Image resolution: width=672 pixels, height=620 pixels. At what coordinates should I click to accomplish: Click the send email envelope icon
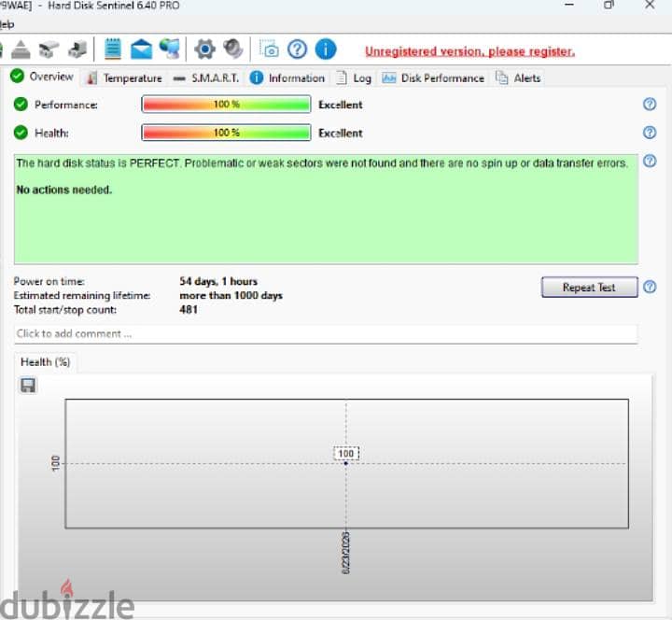pos(142,49)
